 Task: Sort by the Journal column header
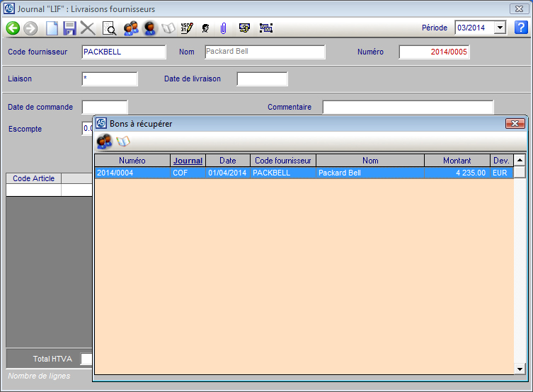188,161
